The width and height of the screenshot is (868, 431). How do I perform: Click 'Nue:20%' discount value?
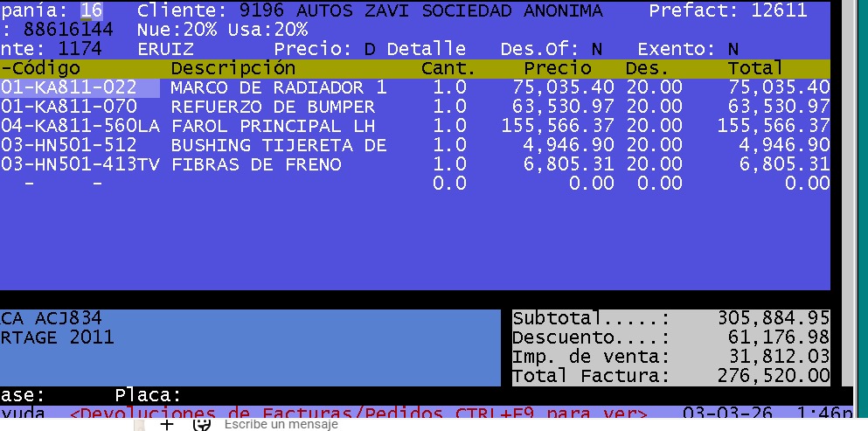point(177,30)
